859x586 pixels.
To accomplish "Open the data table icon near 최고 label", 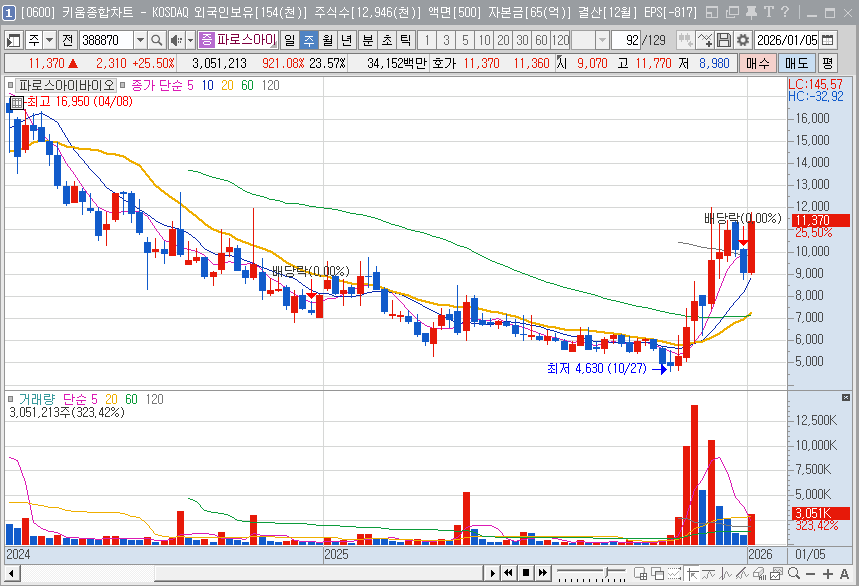I will pyautogui.click(x=17, y=102).
